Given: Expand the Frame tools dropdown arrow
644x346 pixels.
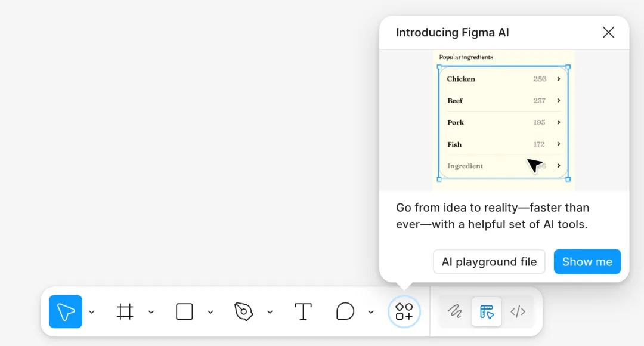Looking at the screenshot, I should pos(151,312).
